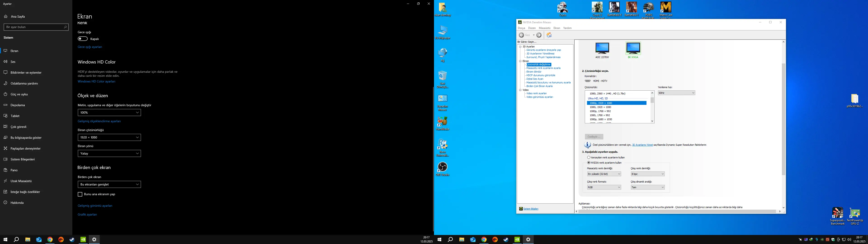Select the Battlefield 1 desktop icon
This screenshot has width=868, height=244.
point(632,9)
